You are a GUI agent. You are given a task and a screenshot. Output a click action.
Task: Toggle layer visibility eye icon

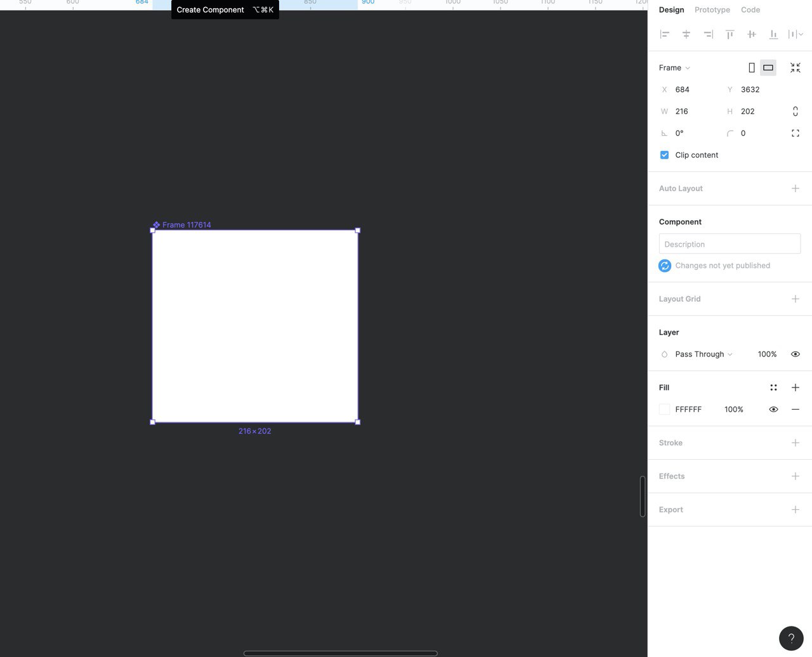click(x=796, y=355)
